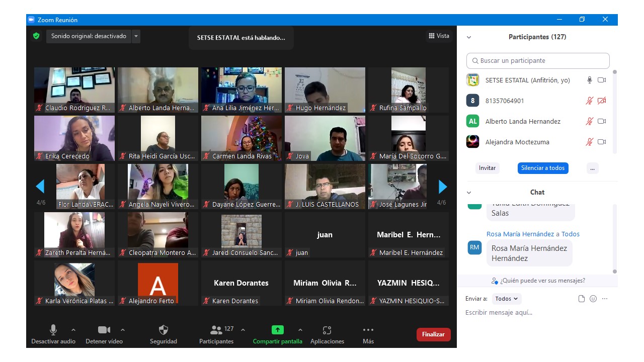Select Claudio Rodriguez video tile
This screenshot has width=644, height=362.
pyautogui.click(x=74, y=90)
